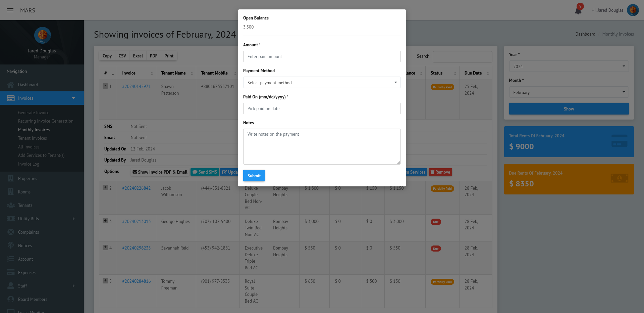Open the Year dropdown
Image resolution: width=644 pixels, height=313 pixels.
pos(569,66)
